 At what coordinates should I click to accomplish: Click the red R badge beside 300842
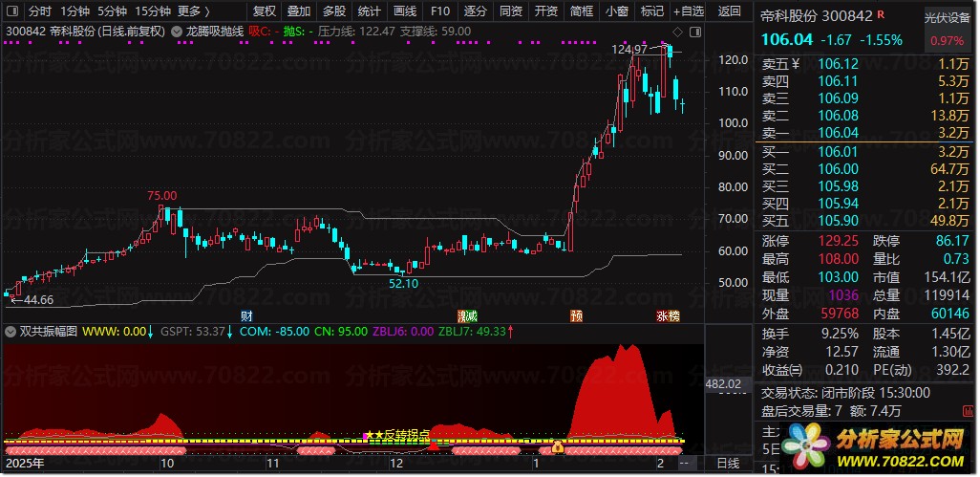click(x=881, y=14)
